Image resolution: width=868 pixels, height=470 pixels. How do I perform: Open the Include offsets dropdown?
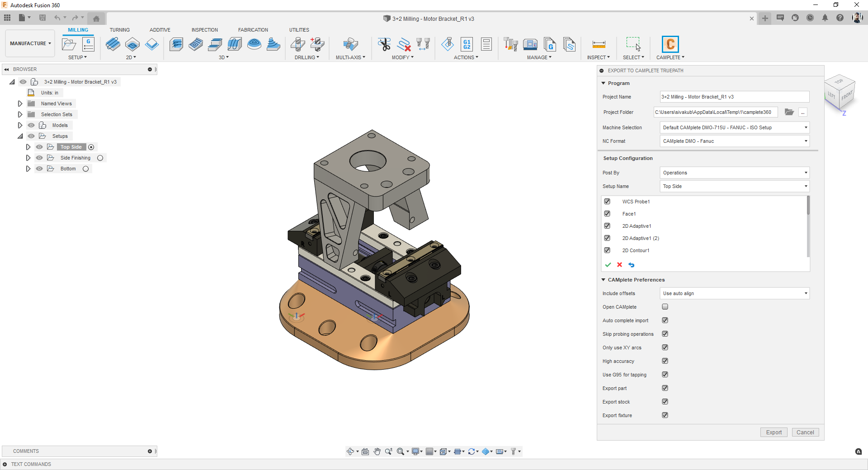pos(734,293)
